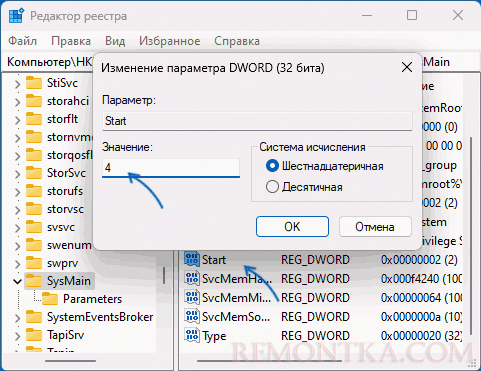
Task: Select the svsvc folder icon
Action: 34,227
